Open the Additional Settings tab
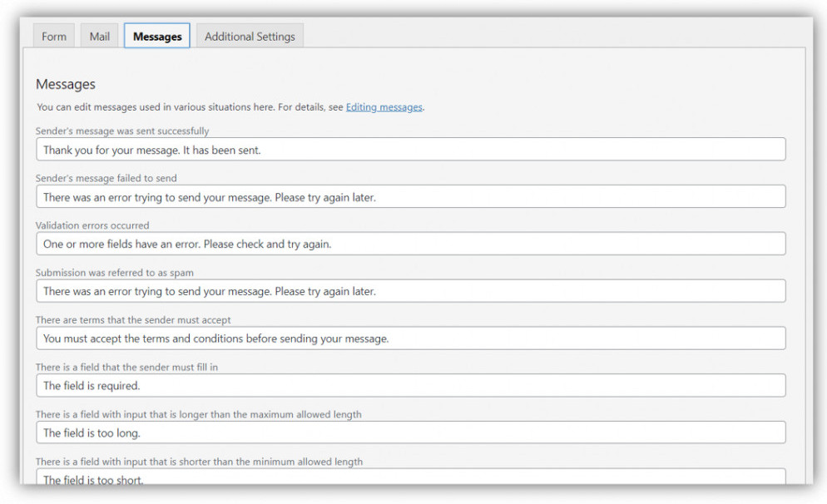This screenshot has width=827, height=504. point(250,36)
